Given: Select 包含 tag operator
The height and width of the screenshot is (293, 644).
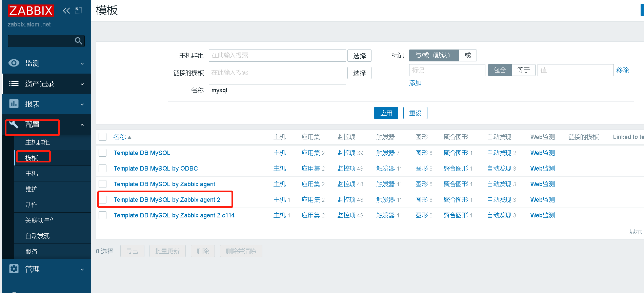Looking at the screenshot, I should [500, 70].
